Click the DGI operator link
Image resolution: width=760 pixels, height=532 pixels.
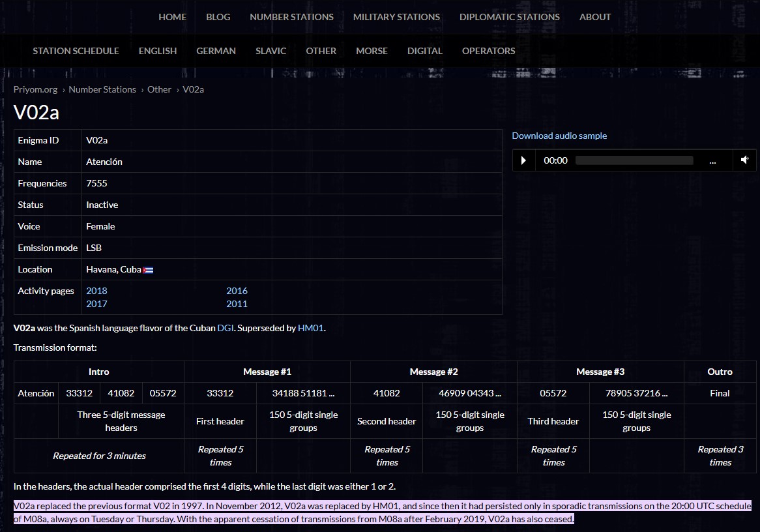(225, 328)
